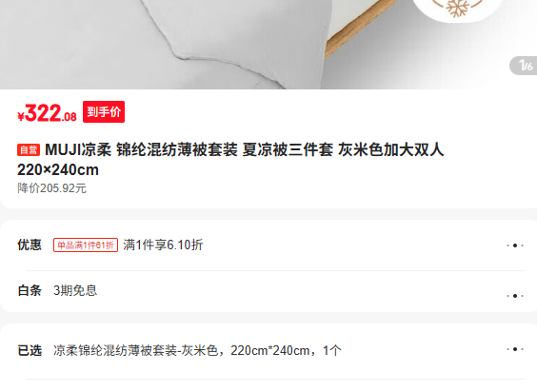Open the 单品满1件61折 coupon tag
Screen dimensions: 537x392
click(x=86, y=245)
